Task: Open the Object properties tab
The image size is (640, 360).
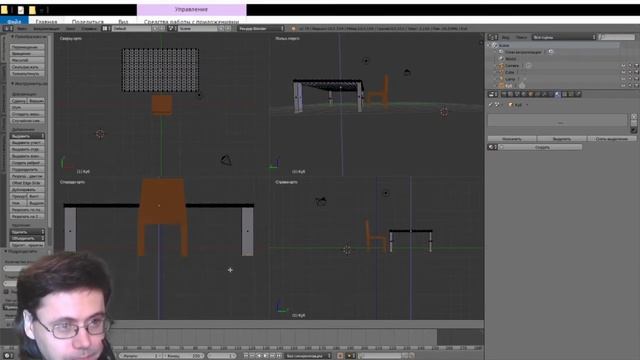Action: 531,94
